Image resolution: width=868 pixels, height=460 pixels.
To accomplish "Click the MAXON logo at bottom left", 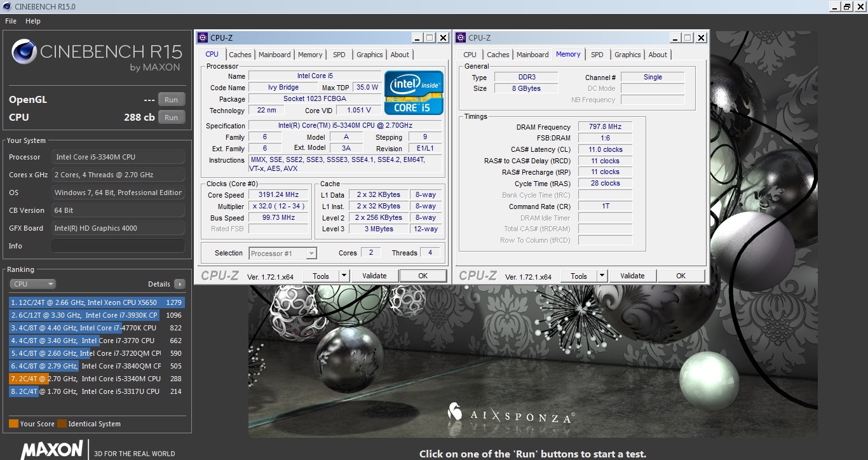I will tap(52, 450).
